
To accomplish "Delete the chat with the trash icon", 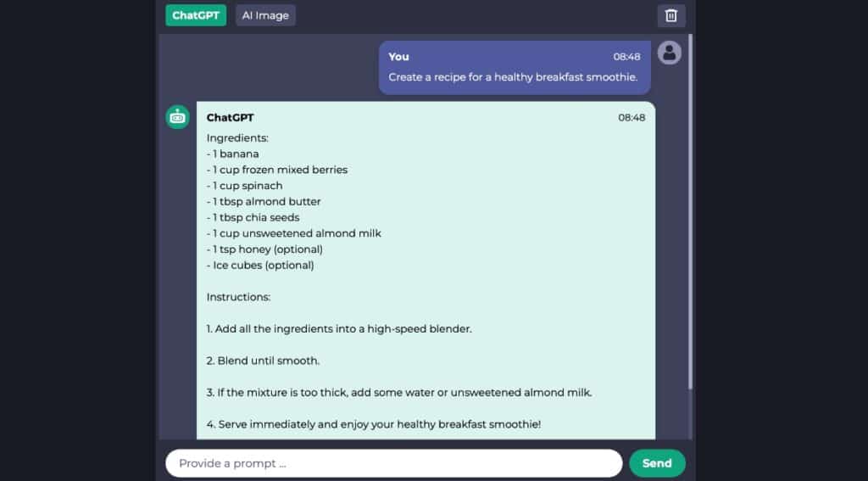I will click(671, 15).
